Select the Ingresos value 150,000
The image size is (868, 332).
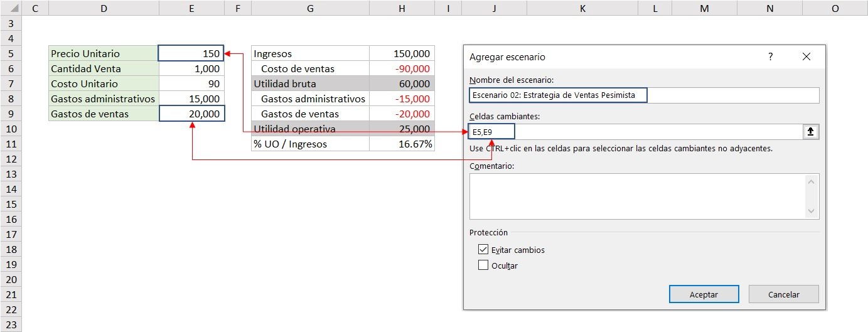[402, 53]
